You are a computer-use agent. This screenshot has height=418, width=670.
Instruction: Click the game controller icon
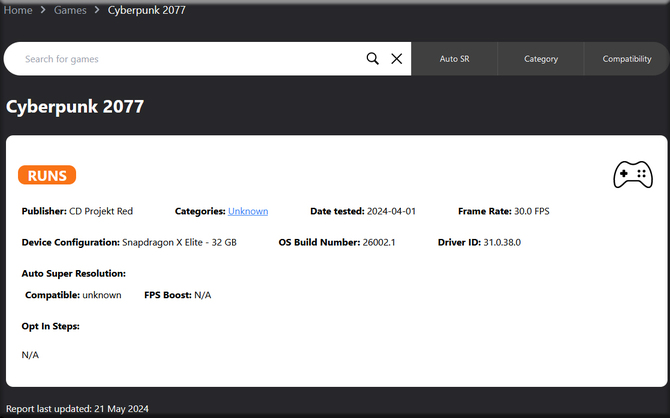(x=633, y=174)
